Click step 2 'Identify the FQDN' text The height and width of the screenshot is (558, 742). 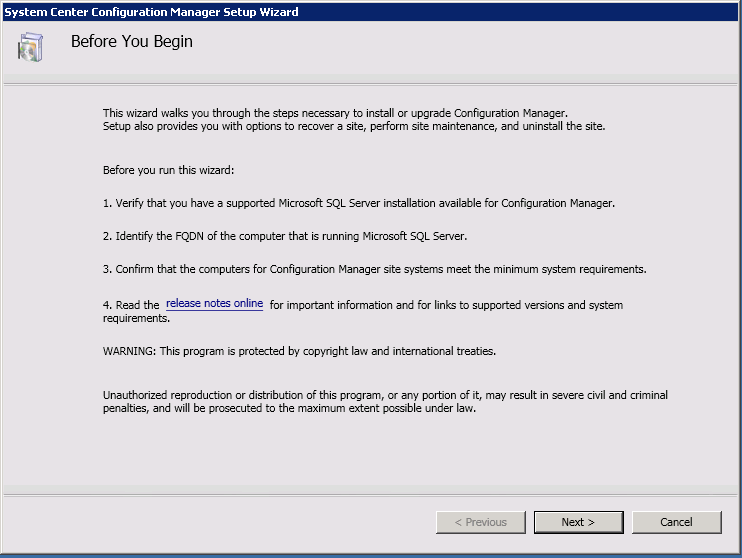tap(285, 236)
